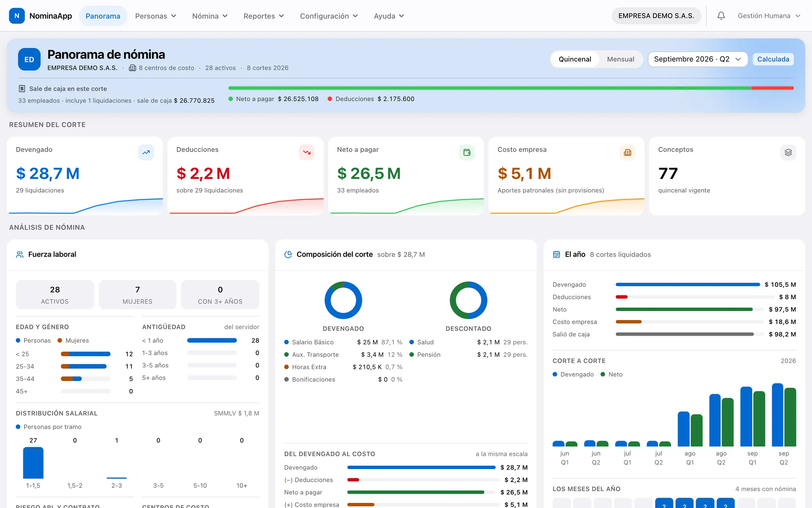Open the 28 Activos stat card

55,295
